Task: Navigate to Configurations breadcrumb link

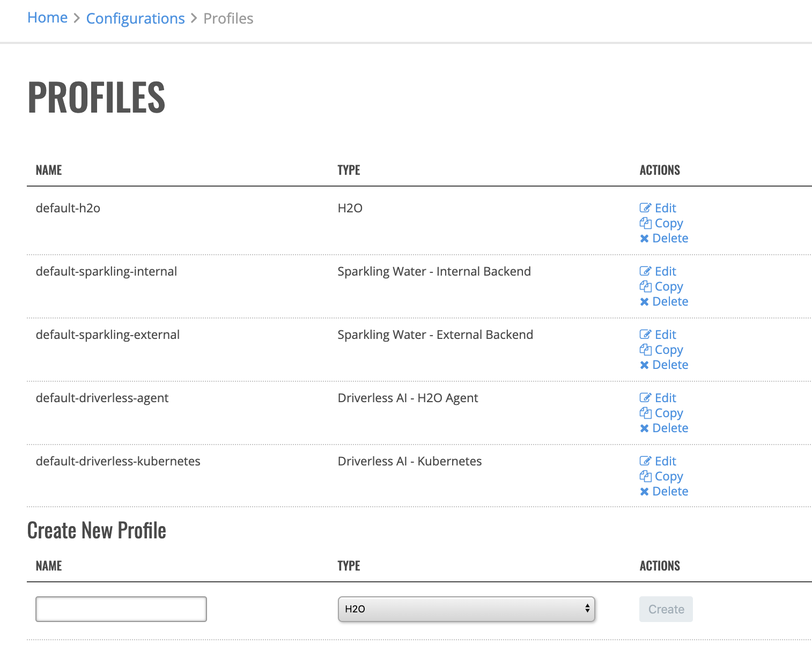Action: 135,19
